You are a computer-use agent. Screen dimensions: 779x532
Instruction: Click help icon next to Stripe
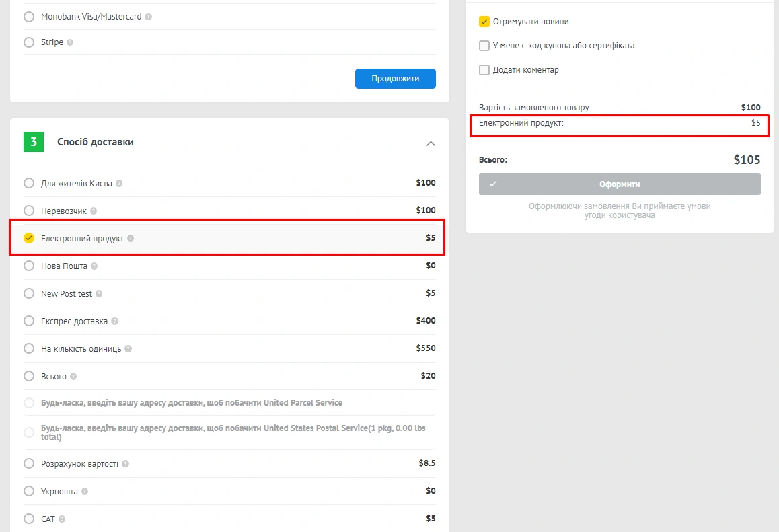[70, 42]
